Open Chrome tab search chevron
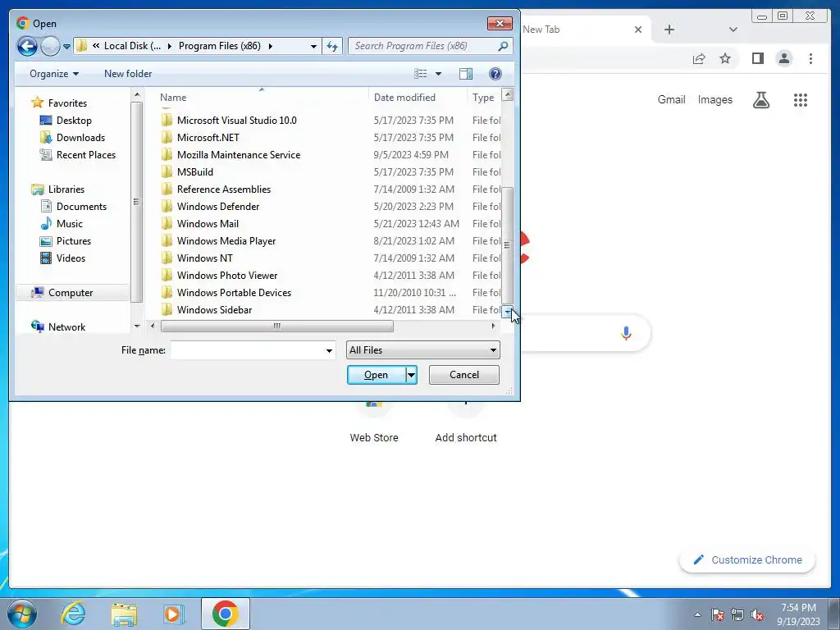This screenshot has height=630, width=840. click(733, 30)
